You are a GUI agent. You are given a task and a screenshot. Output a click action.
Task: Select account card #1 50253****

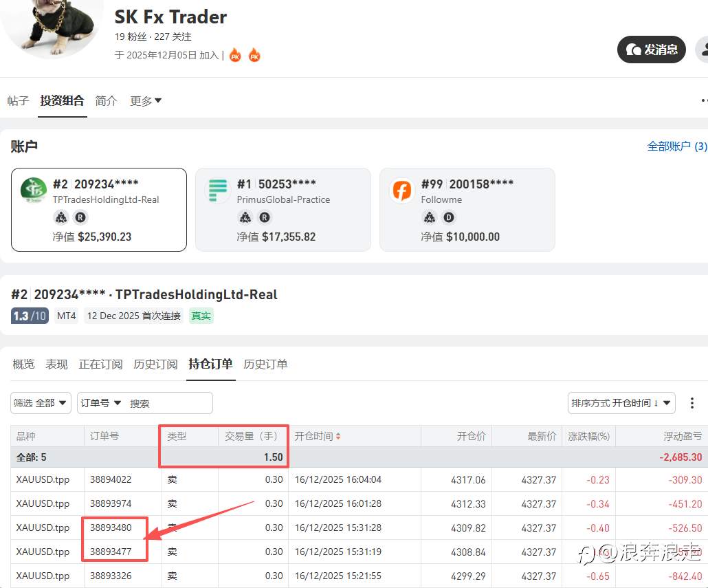tap(283, 210)
